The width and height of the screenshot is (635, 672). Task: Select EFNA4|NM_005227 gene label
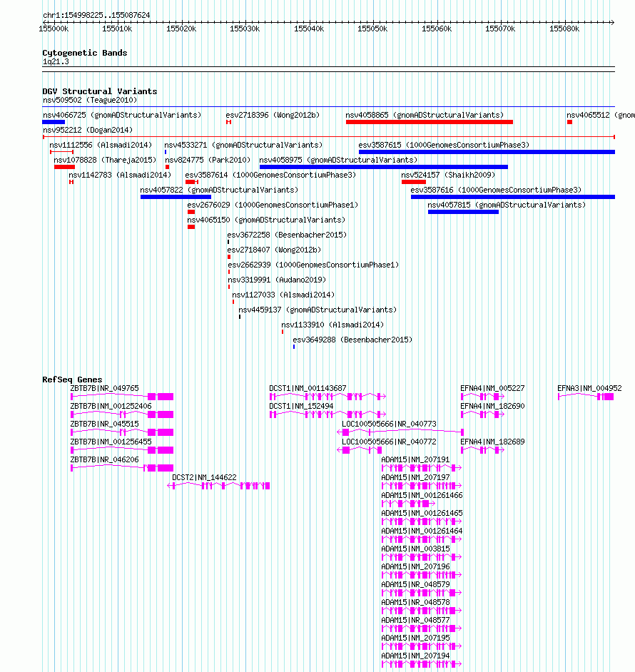click(x=492, y=388)
